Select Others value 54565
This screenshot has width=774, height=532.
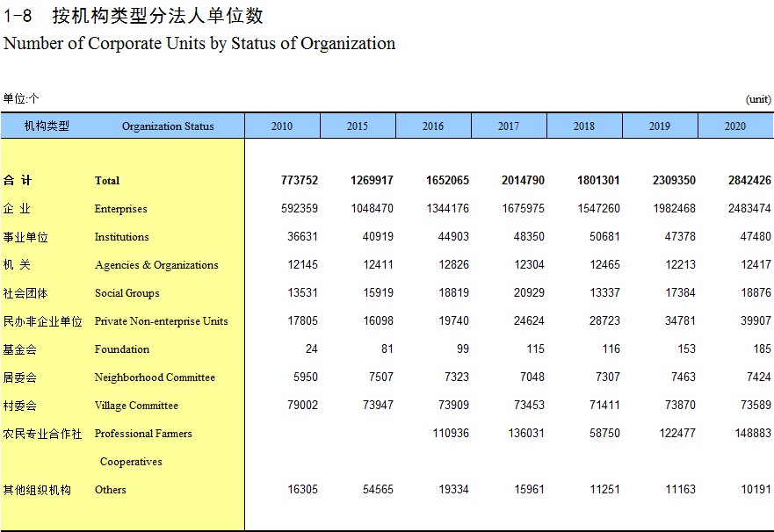(x=378, y=490)
